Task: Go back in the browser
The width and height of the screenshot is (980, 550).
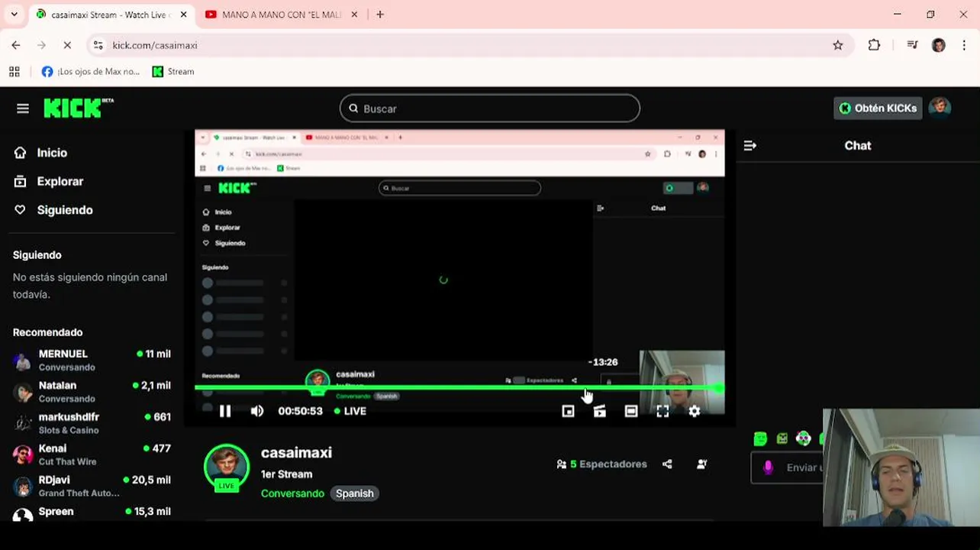Action: click(x=16, y=45)
